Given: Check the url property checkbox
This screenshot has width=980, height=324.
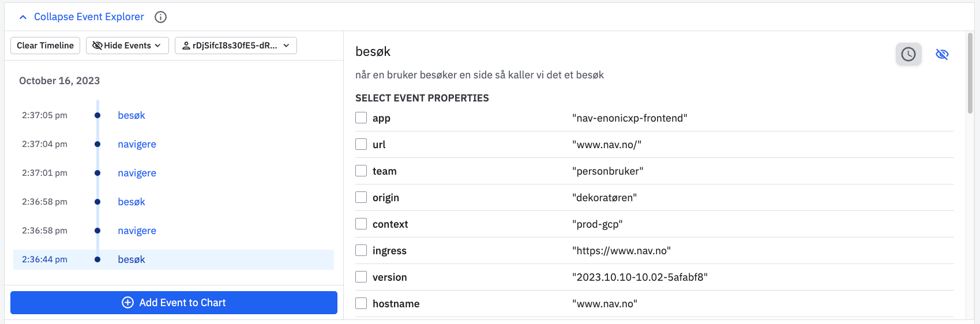Looking at the screenshot, I should coord(361,145).
